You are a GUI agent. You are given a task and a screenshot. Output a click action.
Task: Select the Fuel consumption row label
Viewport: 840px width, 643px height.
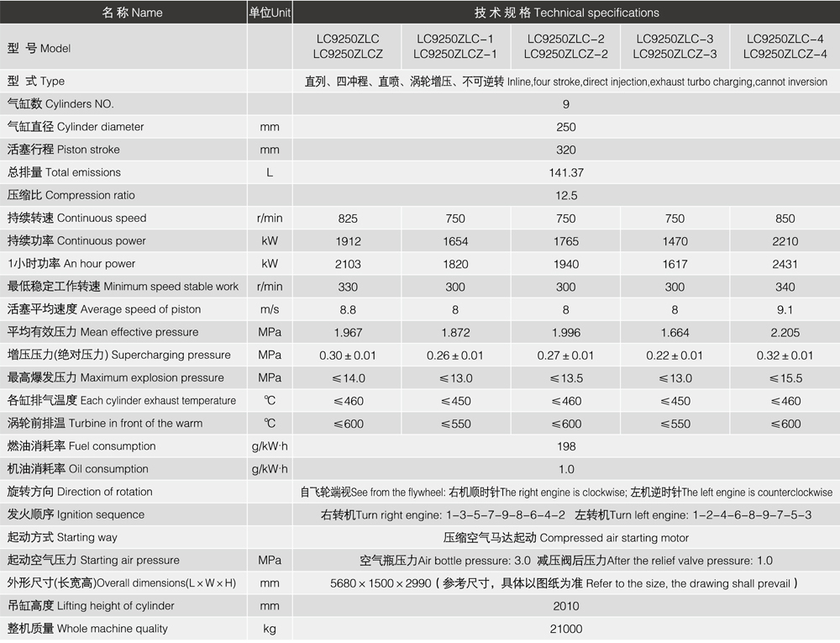(81, 446)
